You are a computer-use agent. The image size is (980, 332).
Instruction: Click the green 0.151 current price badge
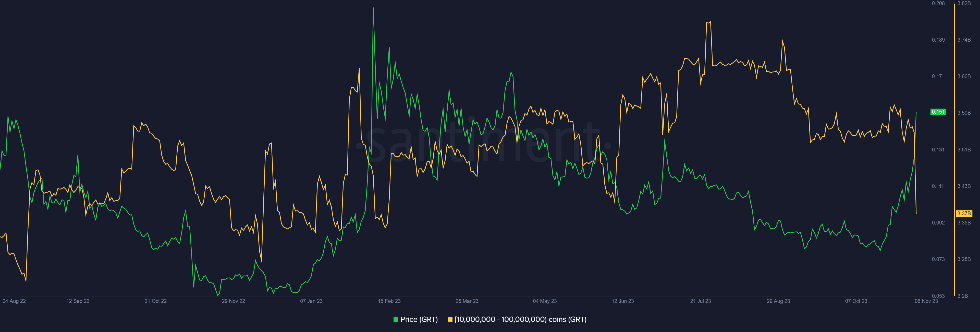coord(938,112)
